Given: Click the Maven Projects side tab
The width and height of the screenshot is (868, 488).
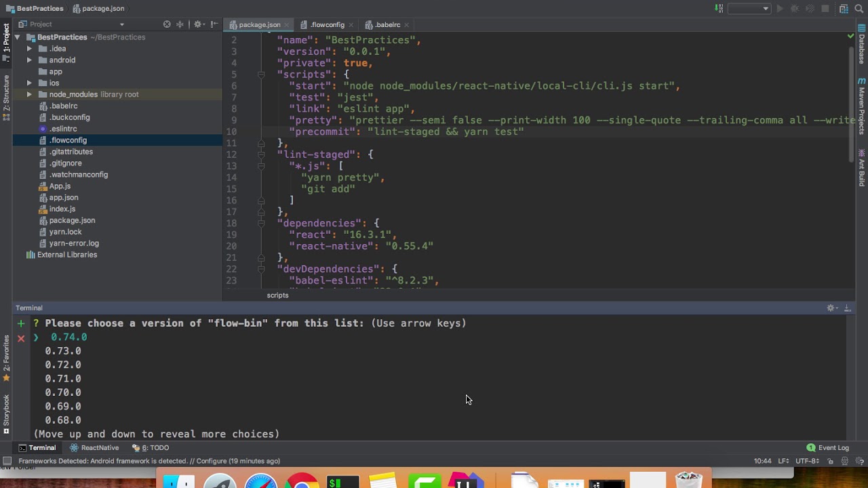Looking at the screenshot, I should pyautogui.click(x=862, y=105).
